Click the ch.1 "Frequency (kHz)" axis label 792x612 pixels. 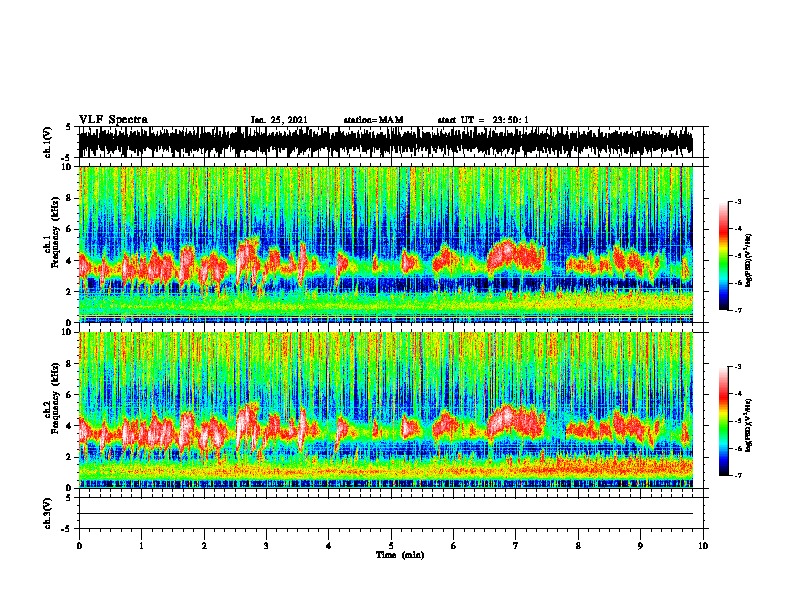click(55, 232)
